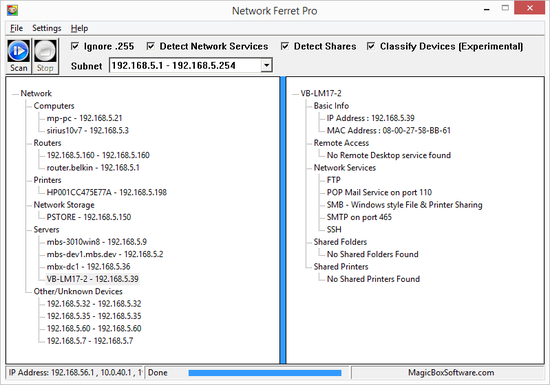Viewport: 550px width, 385px height.
Task: Click the grey Stop scan icon
Action: tap(45, 56)
